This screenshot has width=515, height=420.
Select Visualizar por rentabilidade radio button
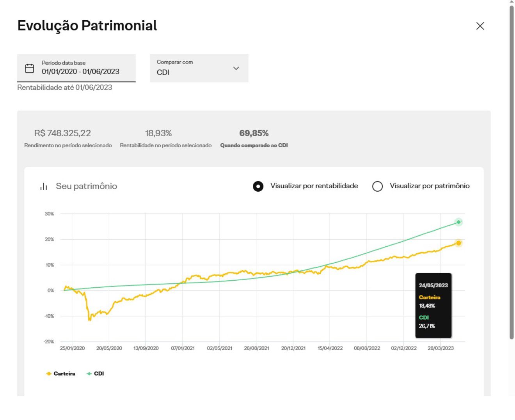click(x=258, y=186)
